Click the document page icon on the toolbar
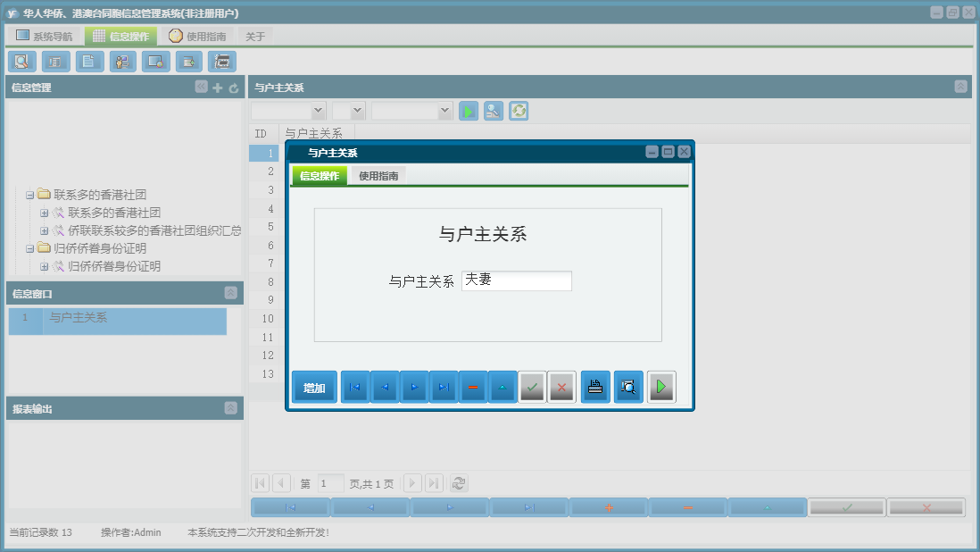The image size is (980, 552). [89, 62]
